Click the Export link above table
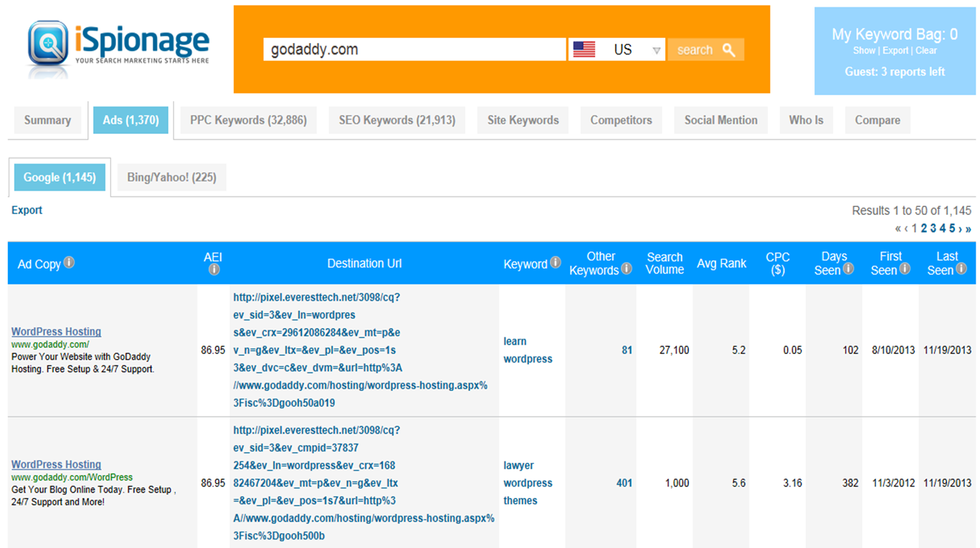The image size is (980, 548). 27,210
